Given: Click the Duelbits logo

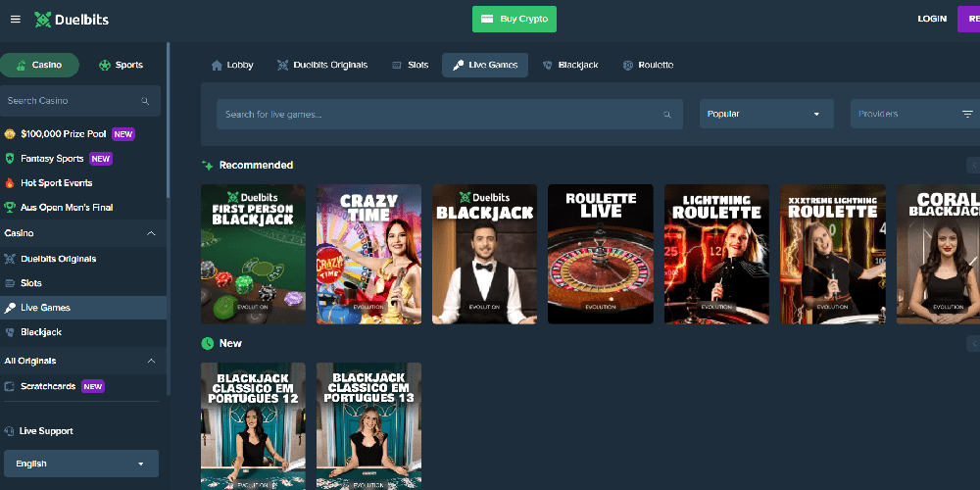Looking at the screenshot, I should (x=70, y=19).
